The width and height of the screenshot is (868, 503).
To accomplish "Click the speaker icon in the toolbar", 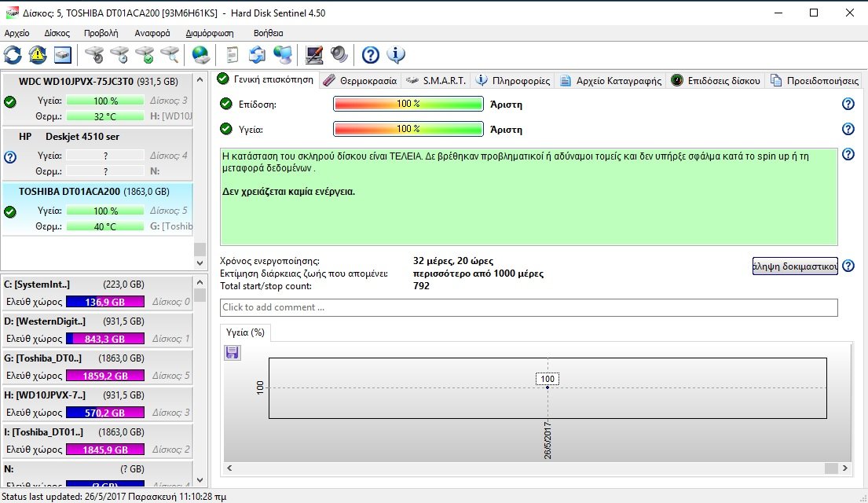I will [x=339, y=54].
